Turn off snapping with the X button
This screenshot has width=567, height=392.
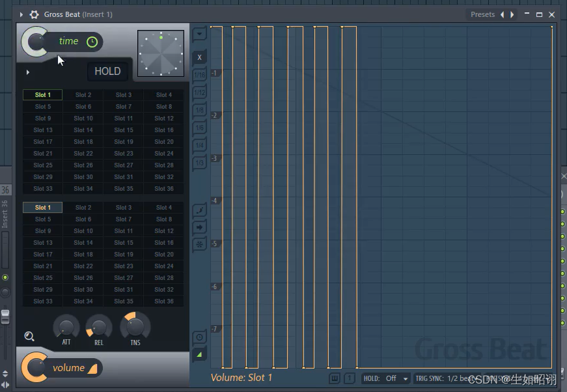tap(199, 57)
